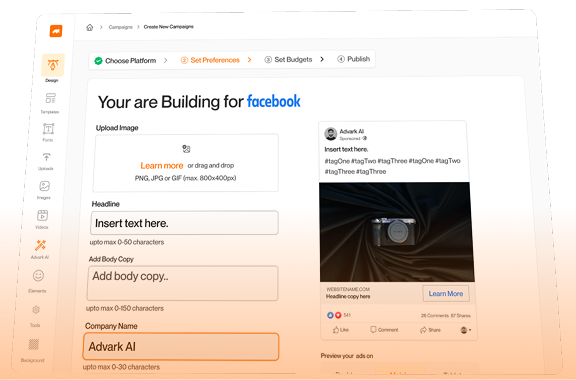The width and height of the screenshot is (576, 380).
Task: Click the green check beside Choose Platform
Action: (98, 61)
